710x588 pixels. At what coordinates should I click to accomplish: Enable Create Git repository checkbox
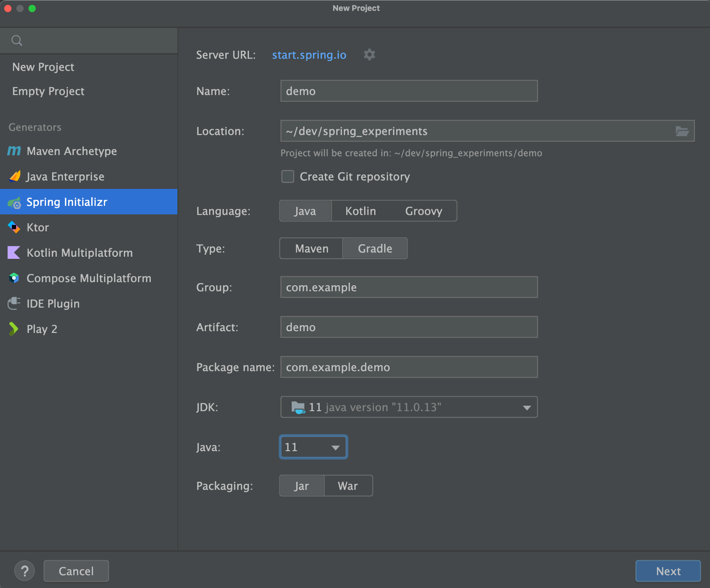(x=288, y=176)
